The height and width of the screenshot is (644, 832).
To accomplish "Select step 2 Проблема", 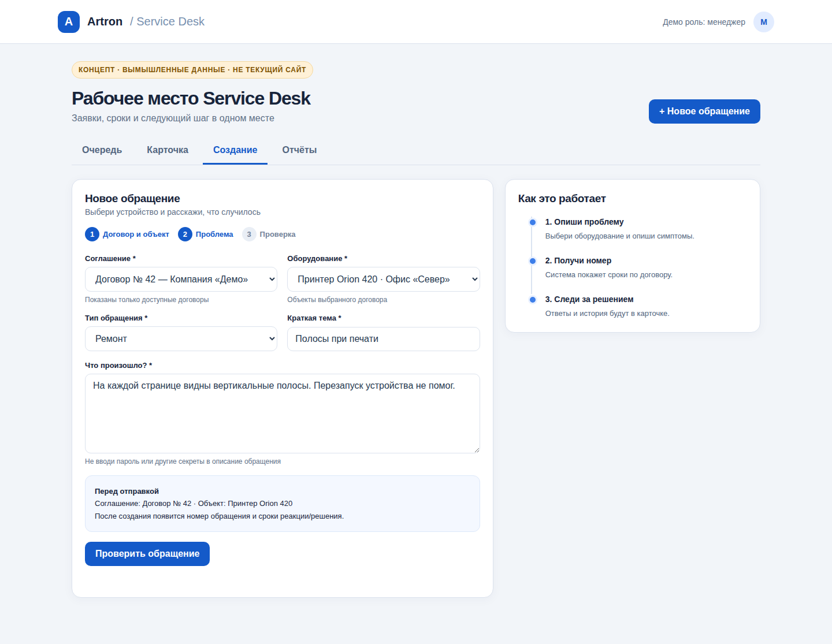I will click(x=206, y=234).
